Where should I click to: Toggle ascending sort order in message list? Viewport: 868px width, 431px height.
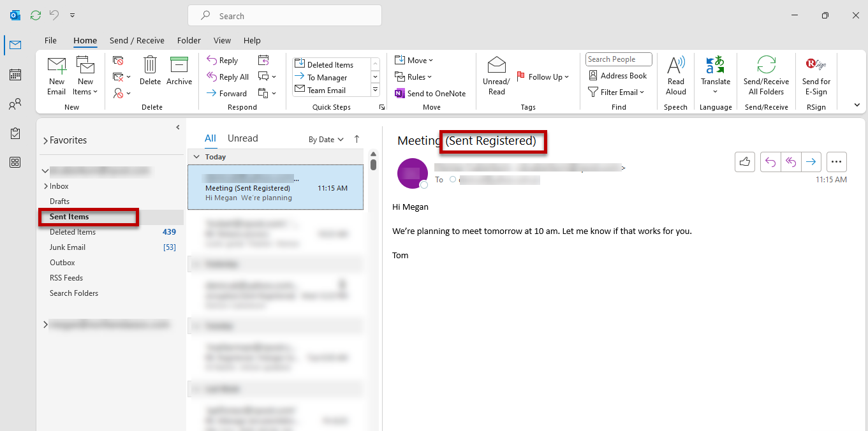click(x=356, y=138)
